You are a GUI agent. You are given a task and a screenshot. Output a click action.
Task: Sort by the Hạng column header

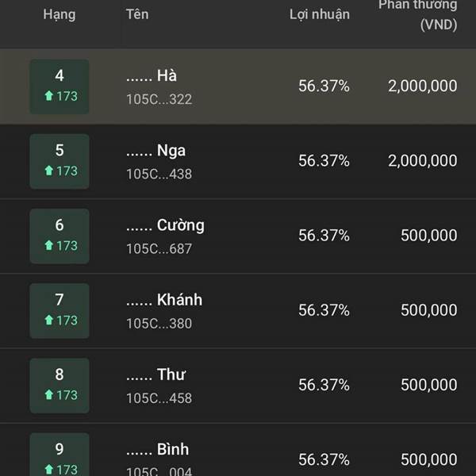[59, 15]
